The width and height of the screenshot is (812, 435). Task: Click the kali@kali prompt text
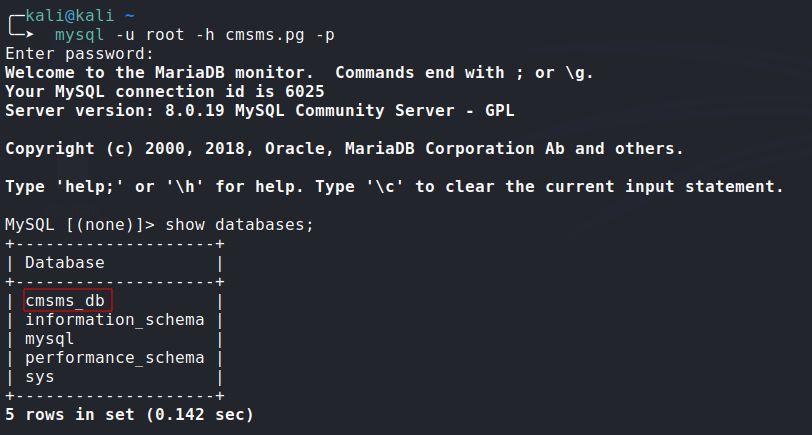[x=70, y=16]
